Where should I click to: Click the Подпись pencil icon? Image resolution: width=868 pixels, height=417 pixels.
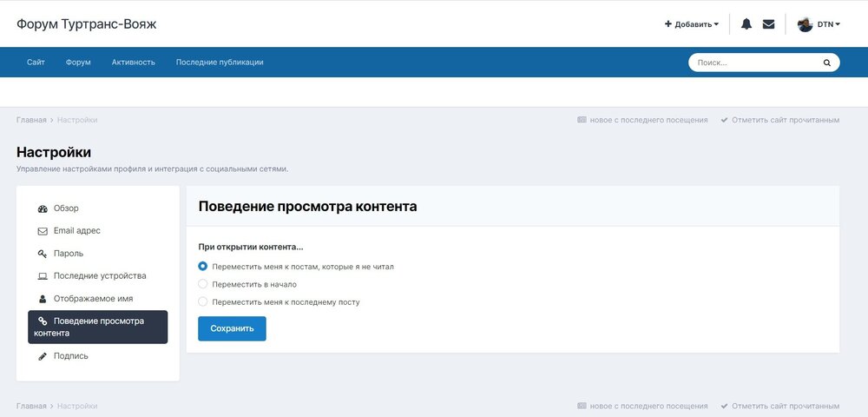click(43, 357)
